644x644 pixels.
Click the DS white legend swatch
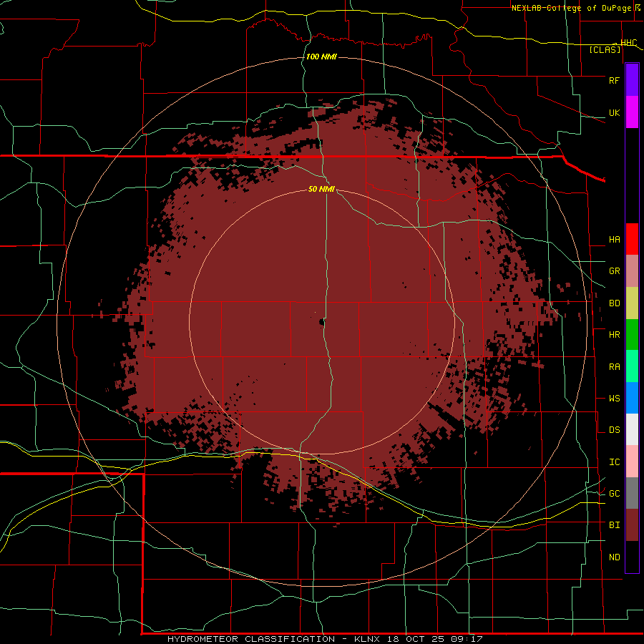tap(632, 429)
